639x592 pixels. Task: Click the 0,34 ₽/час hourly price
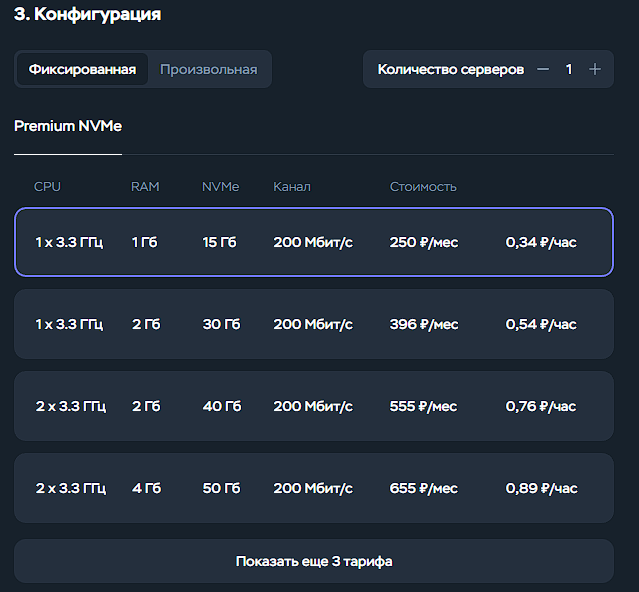541,242
